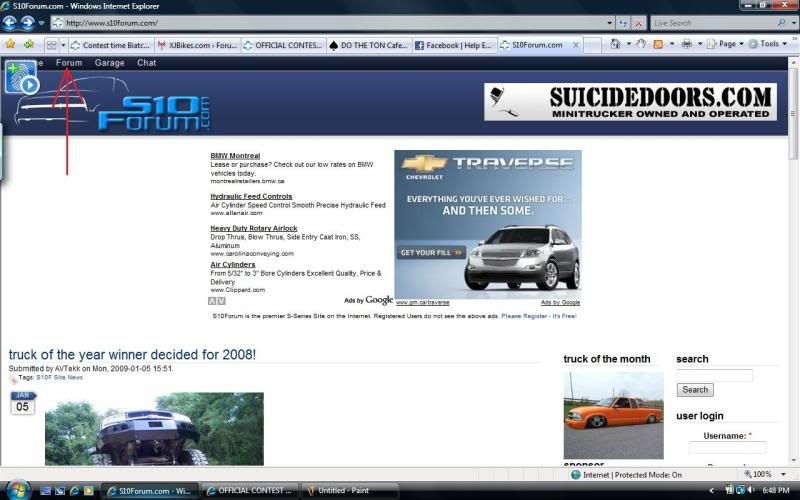The image size is (800, 500).
Task: Open the S10F Site News tag
Action: pos(59,378)
